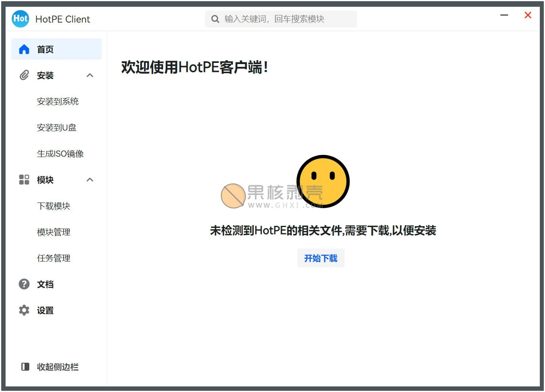Collapse the 安装 section
This screenshot has width=545, height=392.
click(x=90, y=75)
